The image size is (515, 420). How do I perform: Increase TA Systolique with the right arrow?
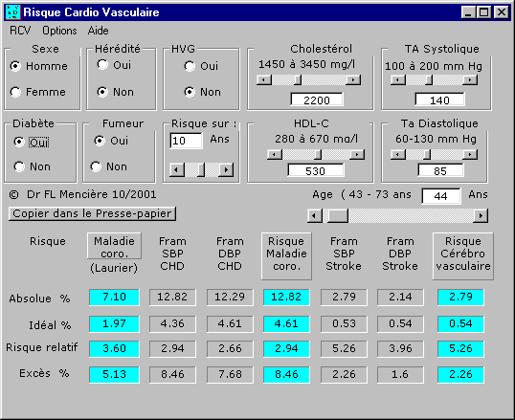[x=470, y=79]
